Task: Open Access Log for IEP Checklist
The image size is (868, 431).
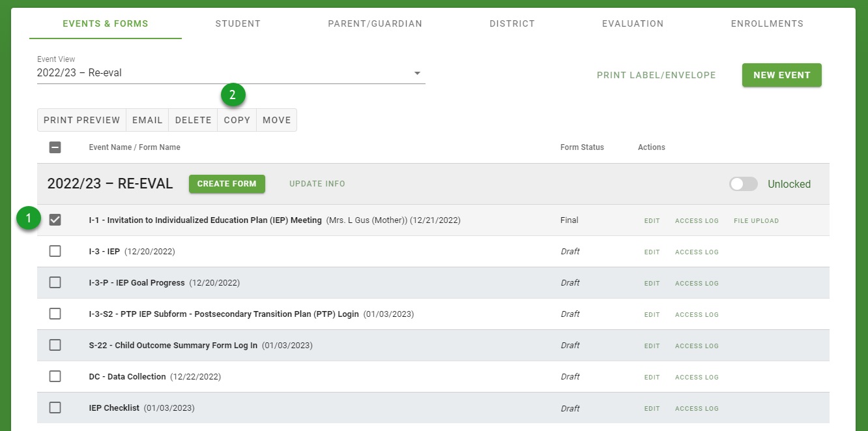Action: pyautogui.click(x=697, y=409)
